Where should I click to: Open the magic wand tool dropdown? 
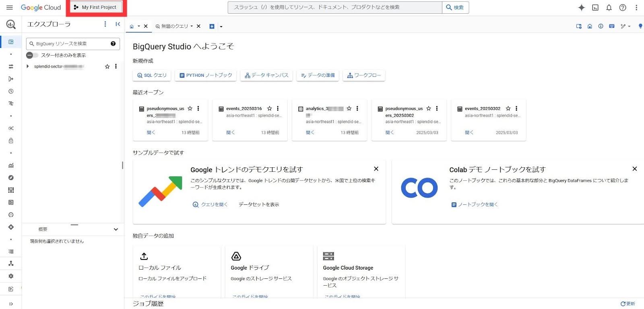point(625,26)
